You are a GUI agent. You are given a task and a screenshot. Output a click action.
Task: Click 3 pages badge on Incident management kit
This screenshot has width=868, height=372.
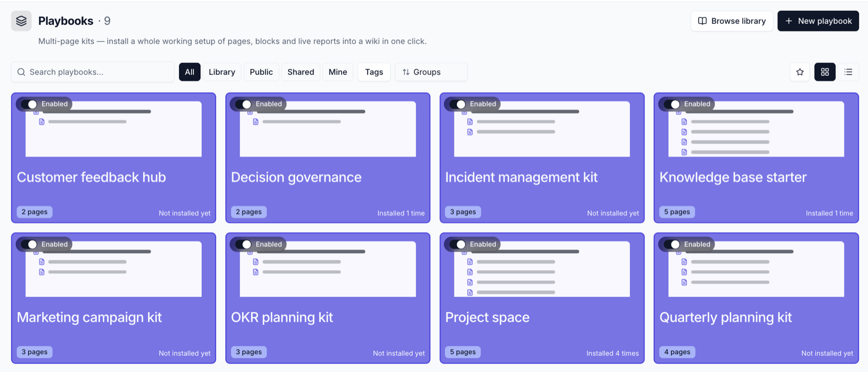[463, 212]
